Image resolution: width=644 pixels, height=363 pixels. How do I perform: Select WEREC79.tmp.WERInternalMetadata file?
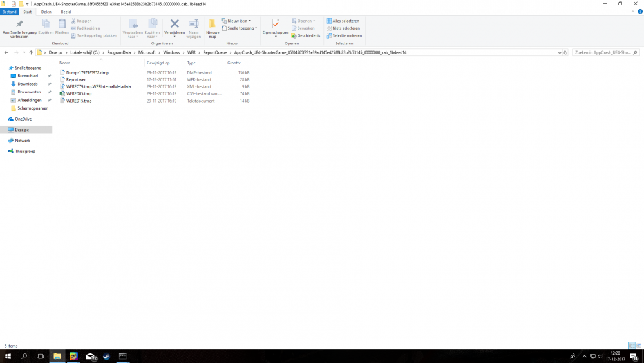click(x=99, y=87)
